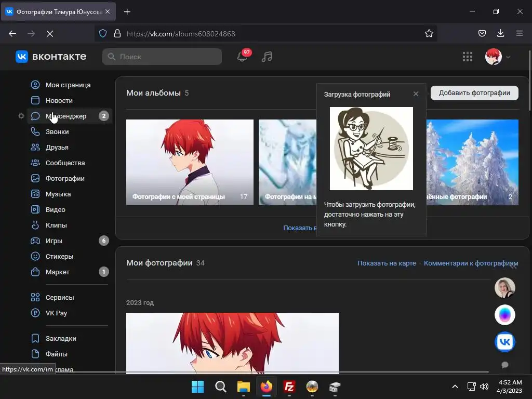The image size is (532, 399).
Task: Click the Save to Pocket icon
Action: coord(482,33)
